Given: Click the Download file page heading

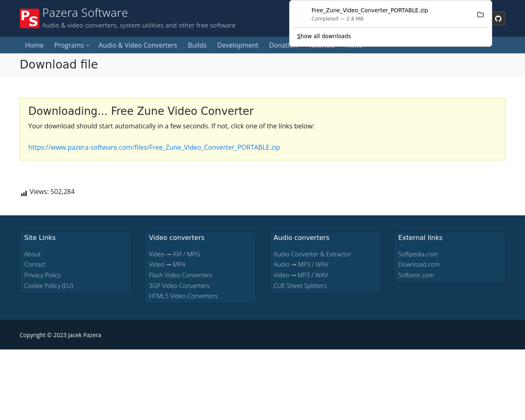Looking at the screenshot, I should pos(59,64).
